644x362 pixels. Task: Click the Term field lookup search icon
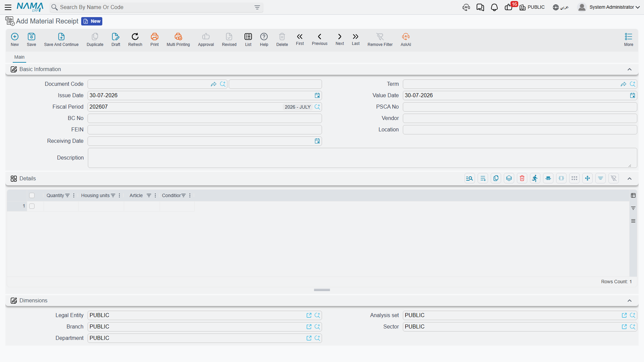pos(633,84)
